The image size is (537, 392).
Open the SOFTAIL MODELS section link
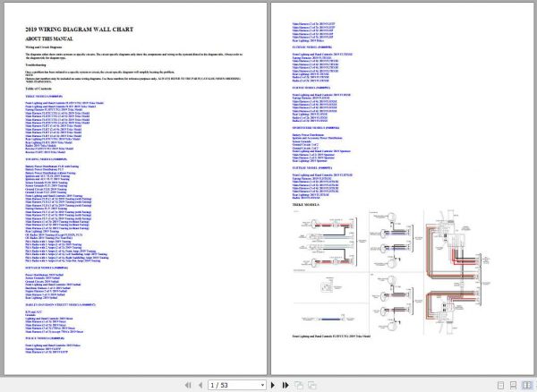tap(47, 268)
